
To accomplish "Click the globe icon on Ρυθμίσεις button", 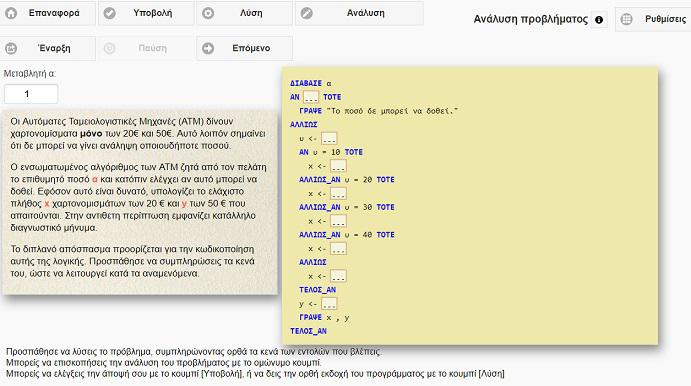I will (626, 19).
